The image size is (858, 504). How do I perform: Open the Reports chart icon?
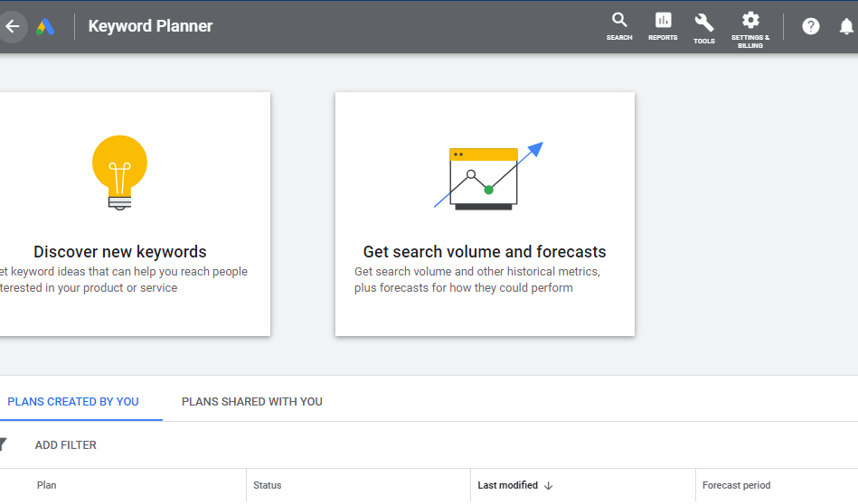[664, 20]
